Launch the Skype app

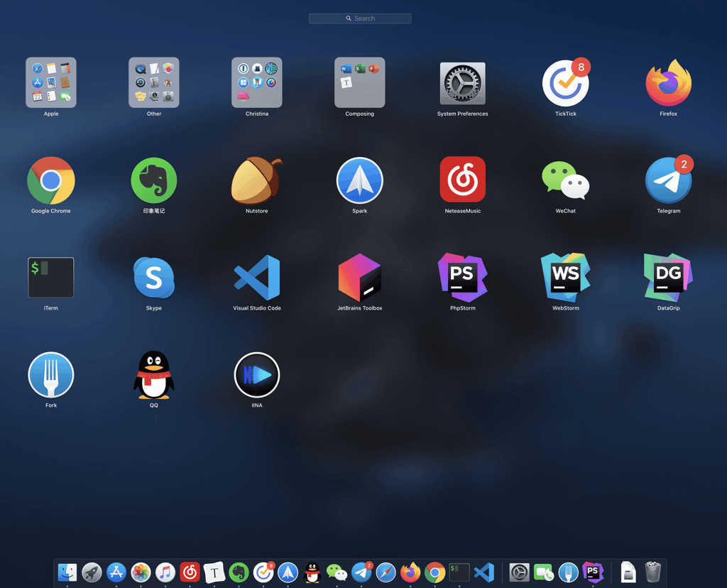pyautogui.click(x=154, y=277)
